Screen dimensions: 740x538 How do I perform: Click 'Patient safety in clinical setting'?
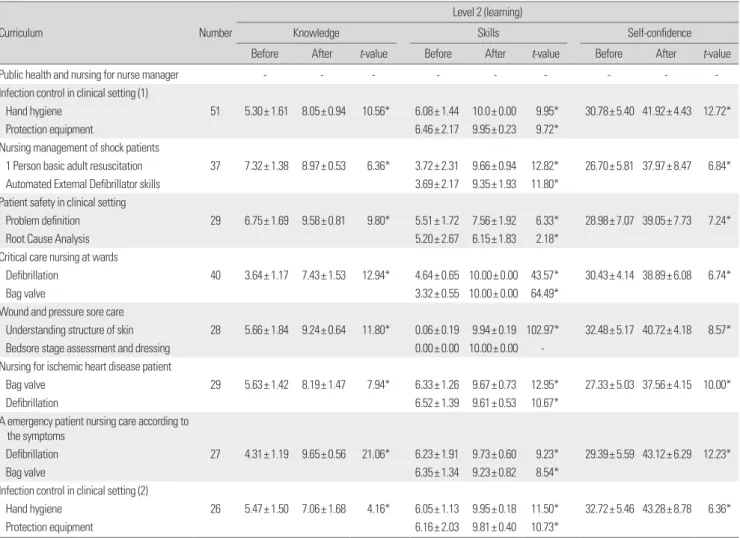pos(63,202)
